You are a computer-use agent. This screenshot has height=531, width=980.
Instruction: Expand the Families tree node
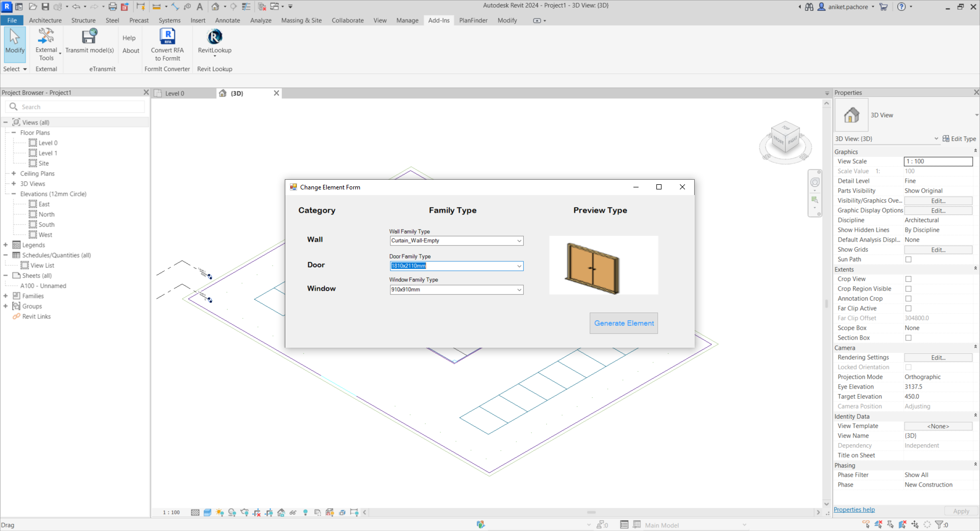[6, 296]
